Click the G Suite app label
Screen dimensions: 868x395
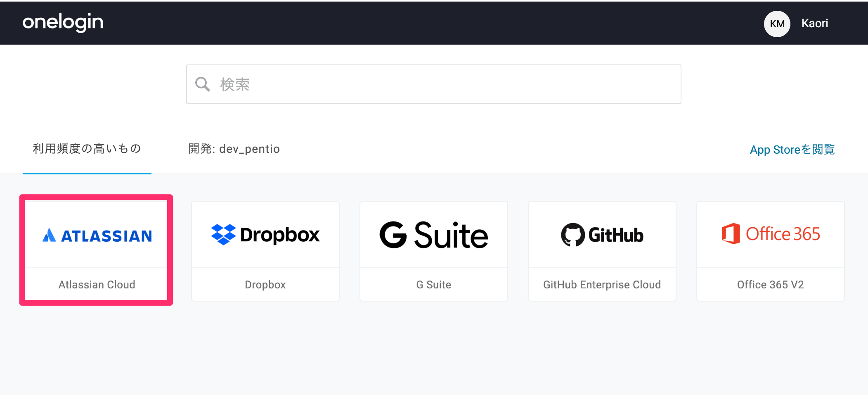(x=434, y=285)
